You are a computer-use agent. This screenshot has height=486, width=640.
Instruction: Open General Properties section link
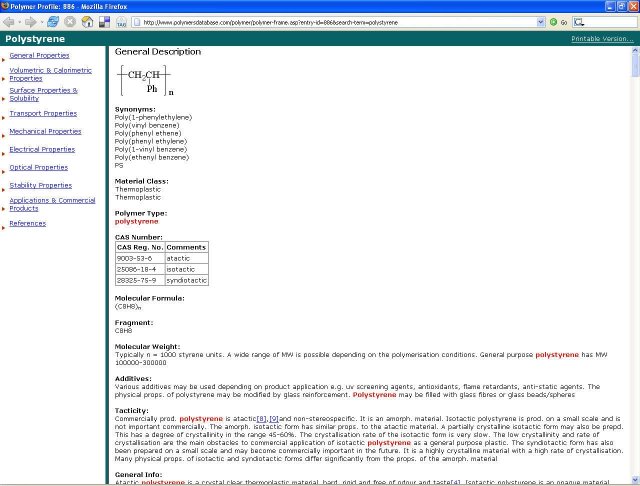[x=39, y=55]
